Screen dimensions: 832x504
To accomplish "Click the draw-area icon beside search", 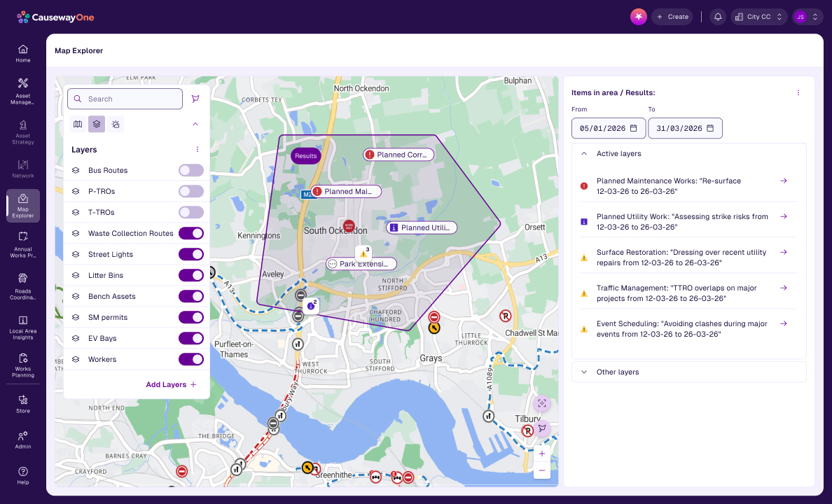I will point(195,99).
